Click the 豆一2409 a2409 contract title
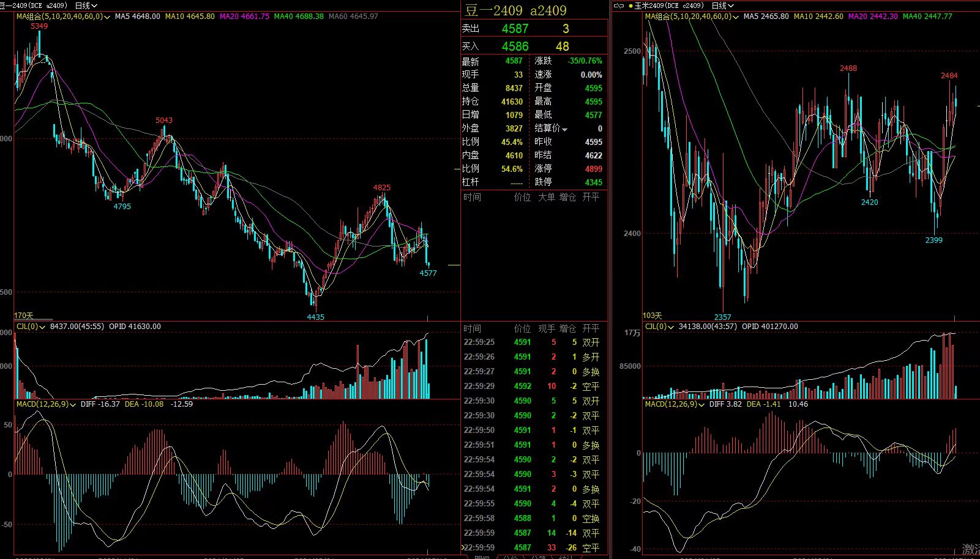Image resolution: width=980 pixels, height=559 pixels. [x=515, y=10]
